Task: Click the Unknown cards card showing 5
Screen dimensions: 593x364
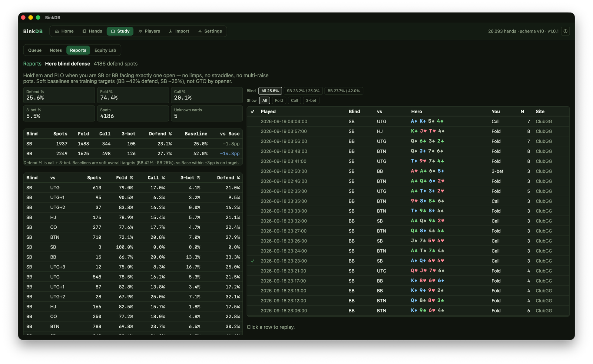Action: pos(207,113)
